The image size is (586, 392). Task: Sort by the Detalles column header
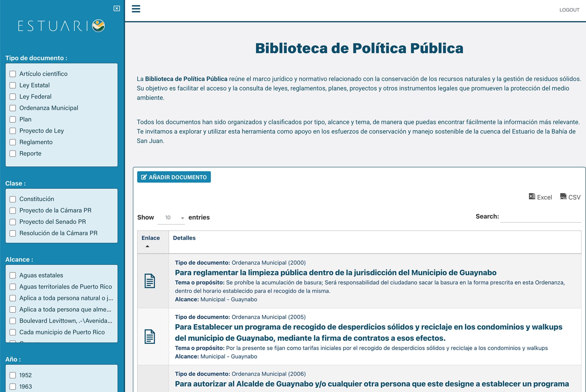coord(184,238)
